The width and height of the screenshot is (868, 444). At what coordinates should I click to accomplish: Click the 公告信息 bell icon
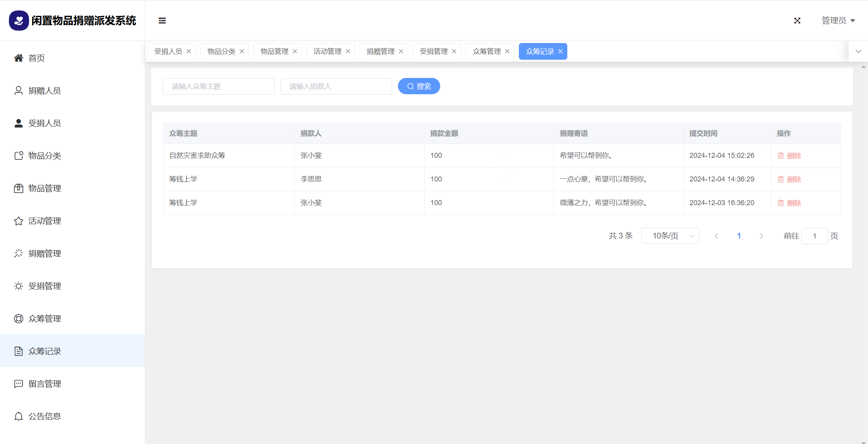(19, 416)
